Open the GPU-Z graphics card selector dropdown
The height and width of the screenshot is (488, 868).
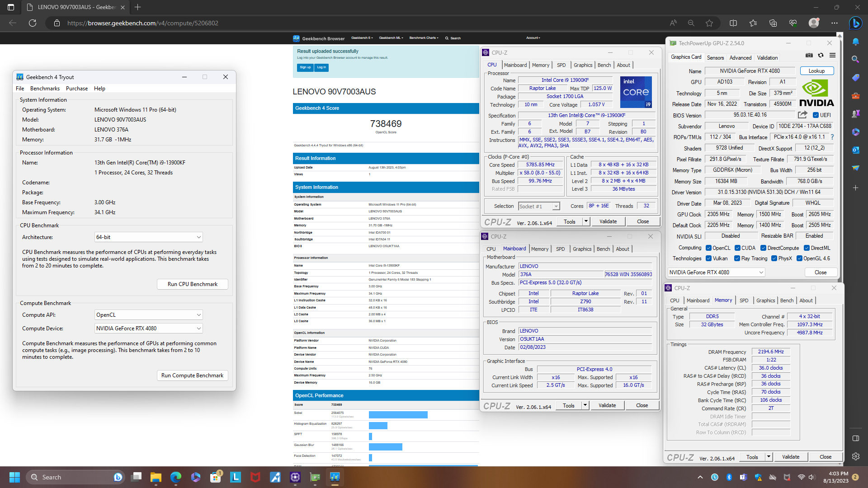[716, 272]
